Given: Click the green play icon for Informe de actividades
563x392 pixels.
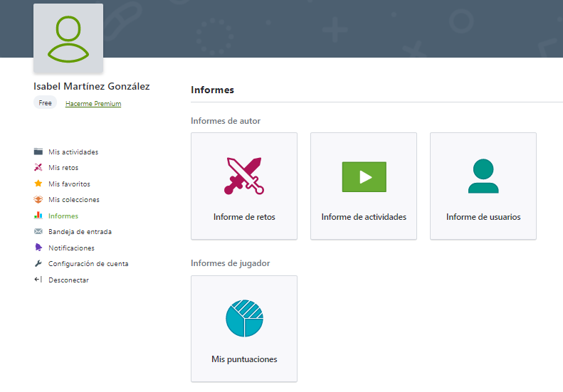Looking at the screenshot, I should point(364,177).
